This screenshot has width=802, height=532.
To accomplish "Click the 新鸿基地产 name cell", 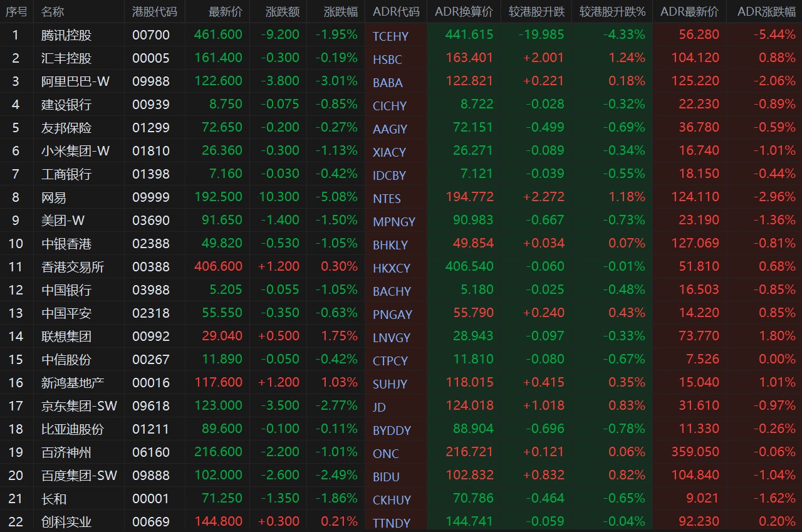I will click(73, 383).
